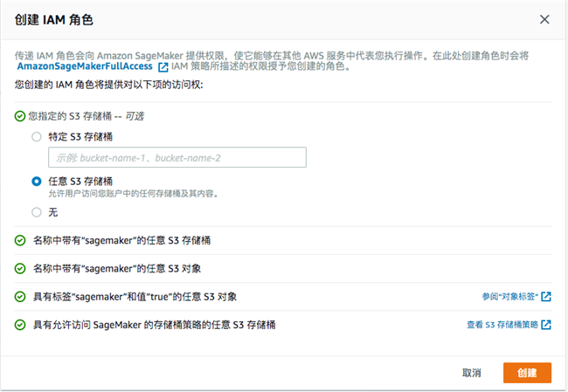Click the heading 您创建的 IAM 角色将提供对以下项的访问权
568x392 pixels.
click(x=108, y=85)
